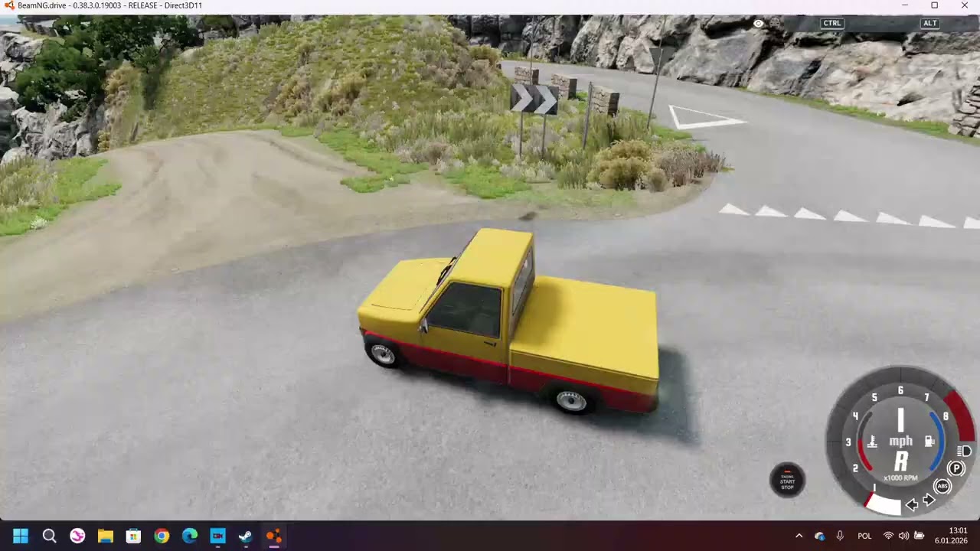Viewport: 980px width, 551px height.
Task: Click the R gear indicator
Action: 900,461
